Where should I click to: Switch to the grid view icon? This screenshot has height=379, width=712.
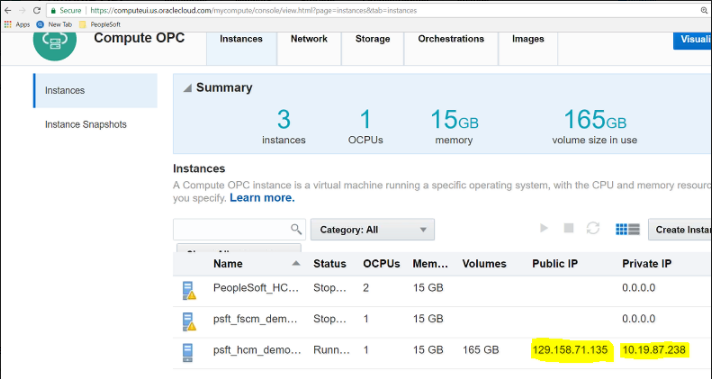point(621,230)
